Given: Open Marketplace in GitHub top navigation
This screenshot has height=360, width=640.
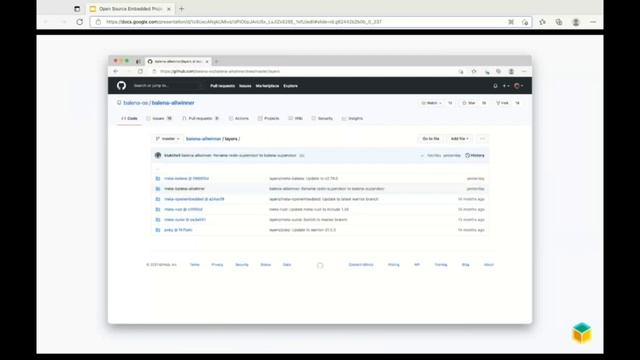Looking at the screenshot, I should (x=267, y=86).
